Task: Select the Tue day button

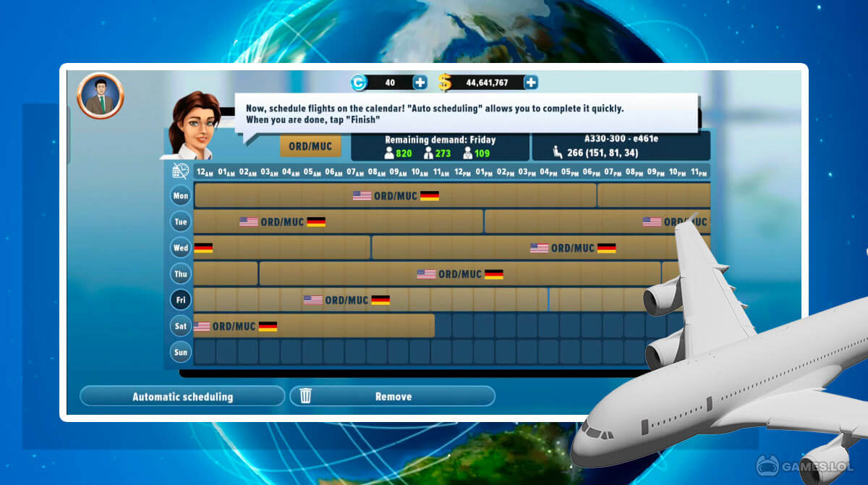Action: [x=181, y=222]
